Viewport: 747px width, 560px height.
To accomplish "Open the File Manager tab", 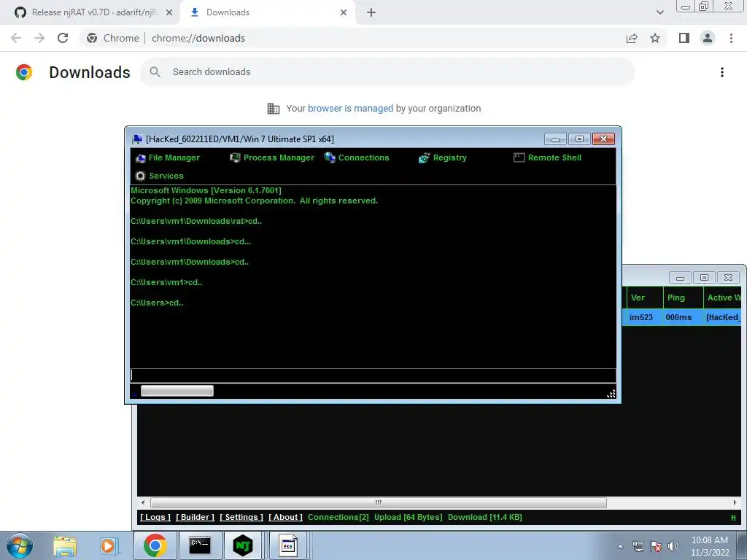I will point(168,157).
